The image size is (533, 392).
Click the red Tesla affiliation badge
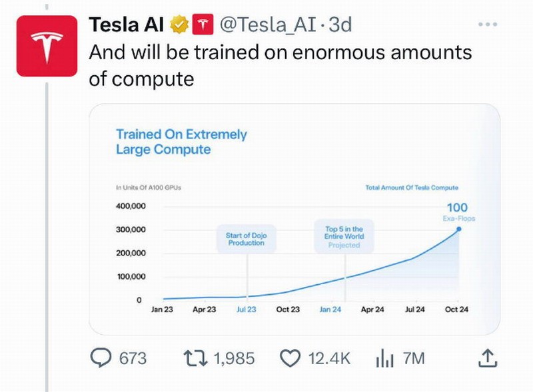pos(202,25)
